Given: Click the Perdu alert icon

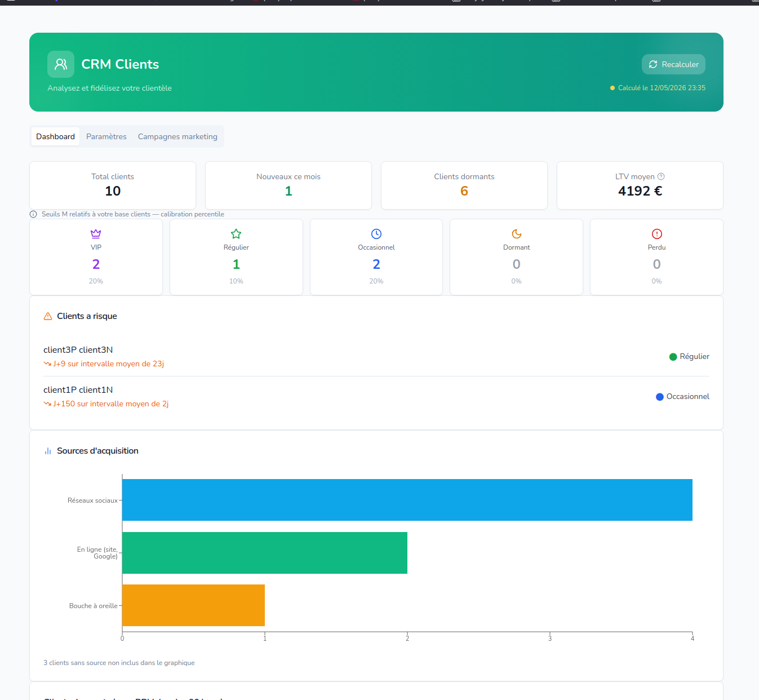Looking at the screenshot, I should [657, 234].
